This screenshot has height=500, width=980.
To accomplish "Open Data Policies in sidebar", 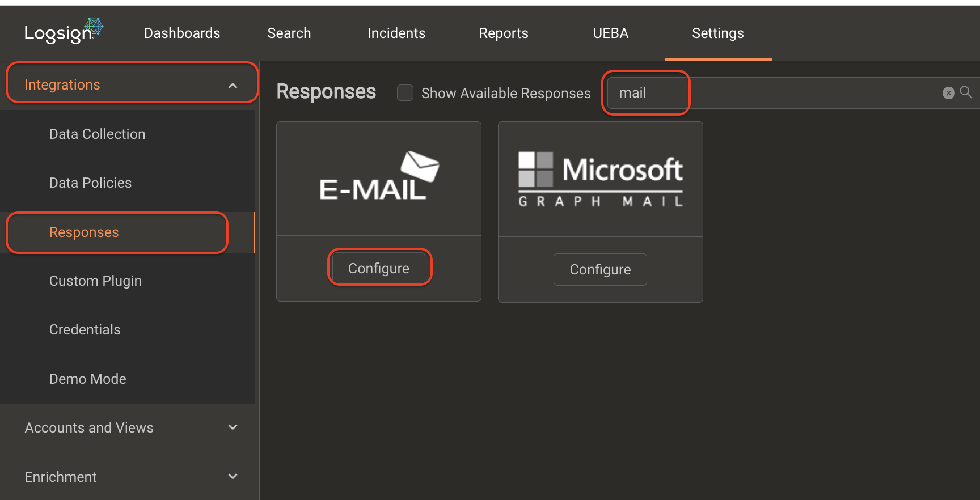I will coord(90,183).
